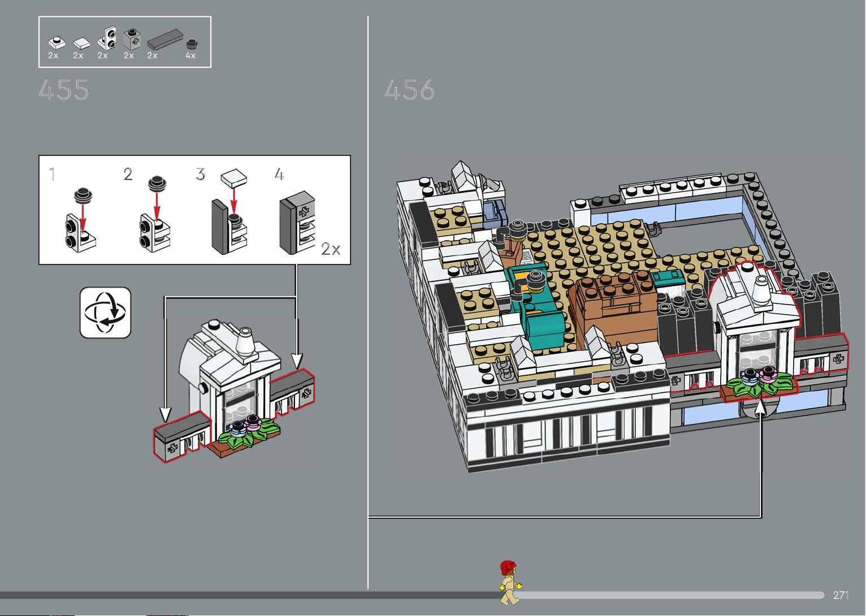The height and width of the screenshot is (616, 866).
Task: Click the step number 455
Action: [x=64, y=90]
